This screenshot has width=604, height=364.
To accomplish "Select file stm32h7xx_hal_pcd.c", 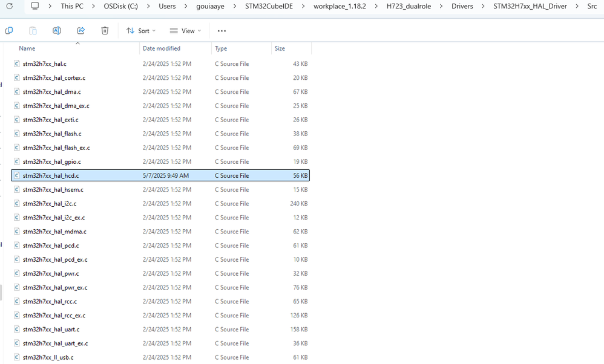I will point(160,245).
